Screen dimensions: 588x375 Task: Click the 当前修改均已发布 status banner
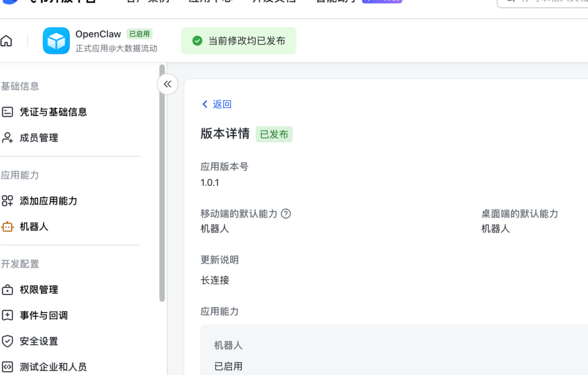click(238, 41)
